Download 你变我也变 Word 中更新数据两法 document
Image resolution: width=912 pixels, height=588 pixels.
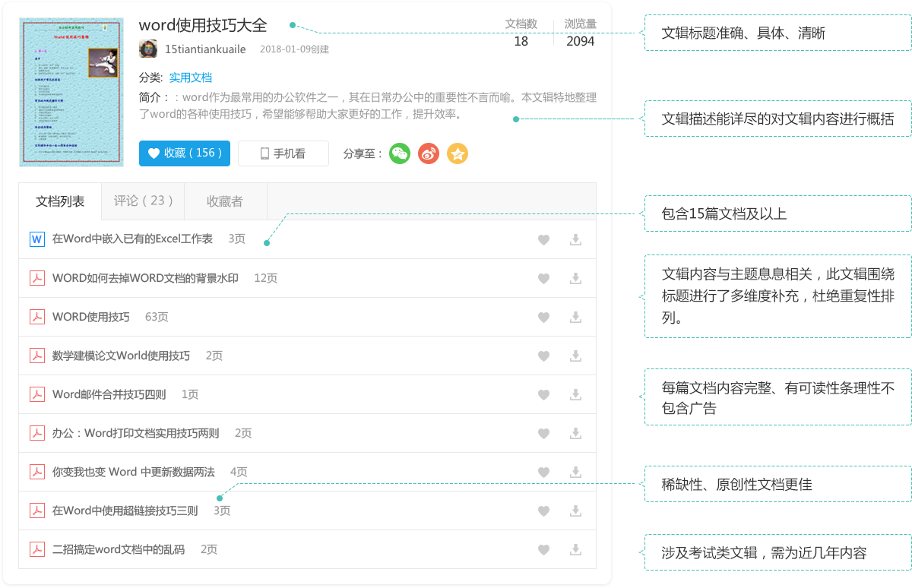[x=576, y=472]
